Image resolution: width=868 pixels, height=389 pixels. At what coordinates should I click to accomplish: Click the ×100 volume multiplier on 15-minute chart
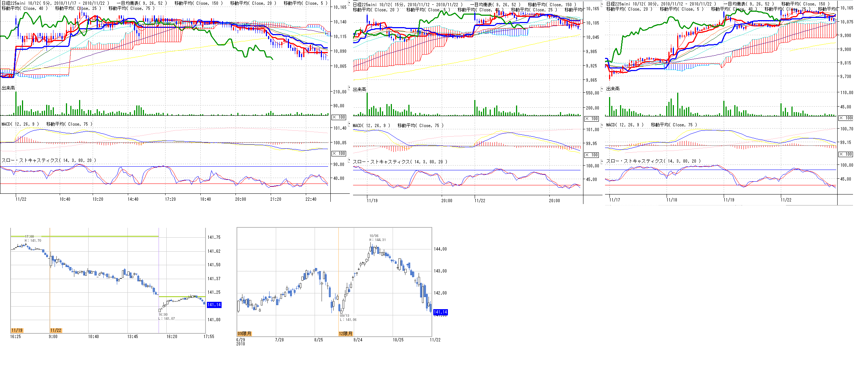(x=591, y=119)
